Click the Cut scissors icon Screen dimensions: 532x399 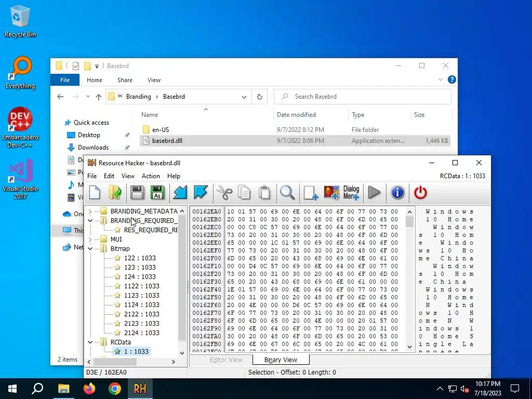click(224, 192)
